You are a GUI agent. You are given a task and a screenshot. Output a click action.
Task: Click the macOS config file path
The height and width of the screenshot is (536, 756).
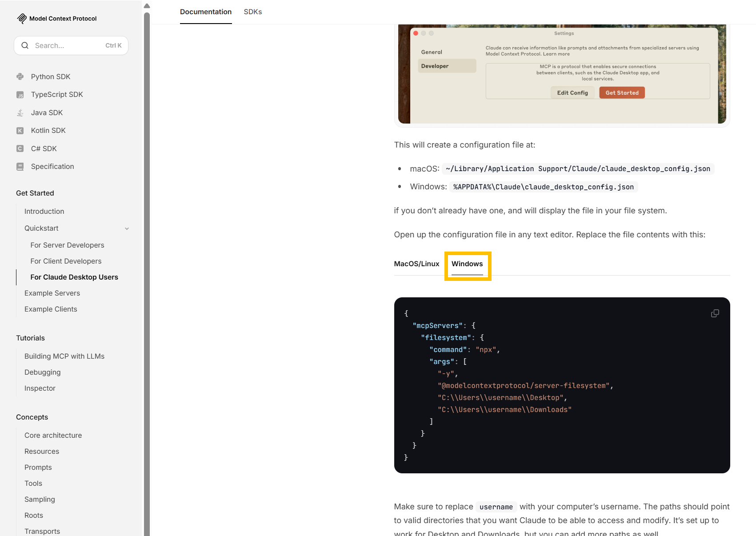[578, 169]
